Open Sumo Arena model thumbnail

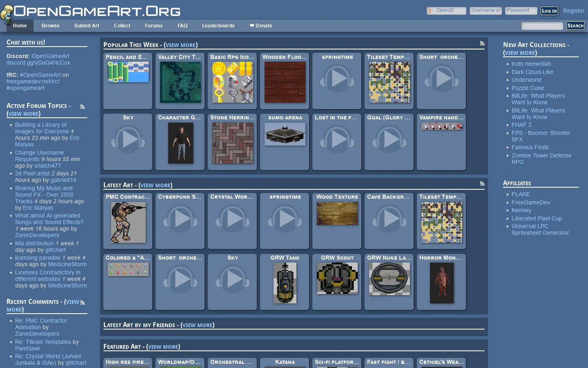[x=285, y=134]
